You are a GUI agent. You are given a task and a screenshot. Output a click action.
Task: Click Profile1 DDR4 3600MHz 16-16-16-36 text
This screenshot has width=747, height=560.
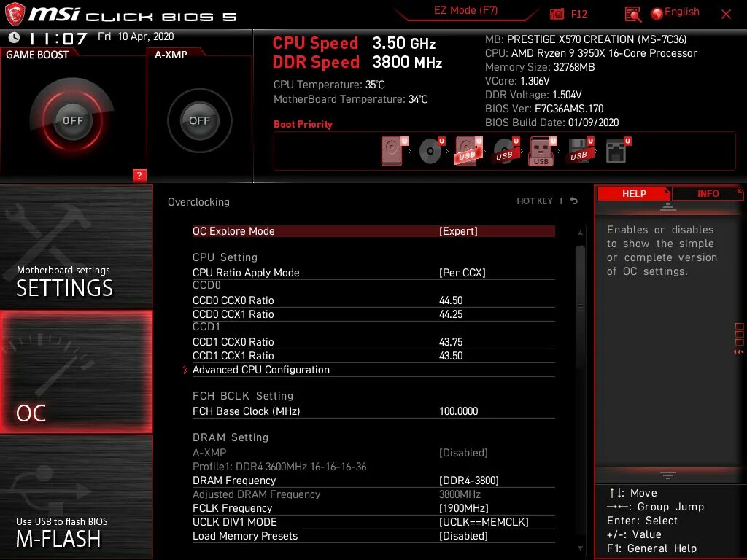click(x=279, y=467)
